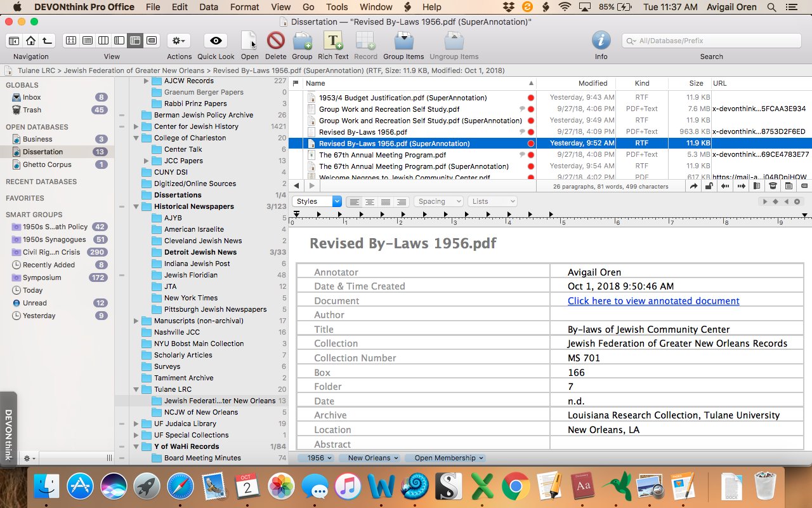Click the share arrow icon in status bar
812x508 pixels.
694,186
